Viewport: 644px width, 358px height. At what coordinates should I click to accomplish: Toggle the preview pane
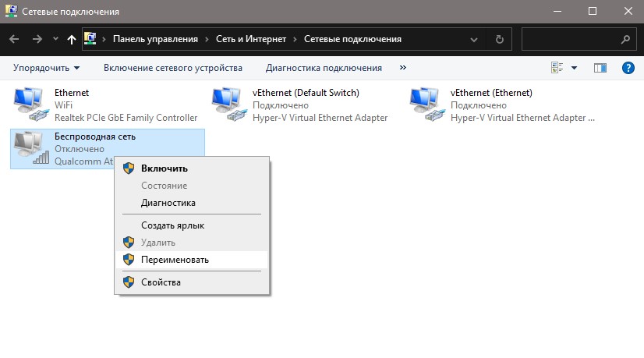coord(600,68)
